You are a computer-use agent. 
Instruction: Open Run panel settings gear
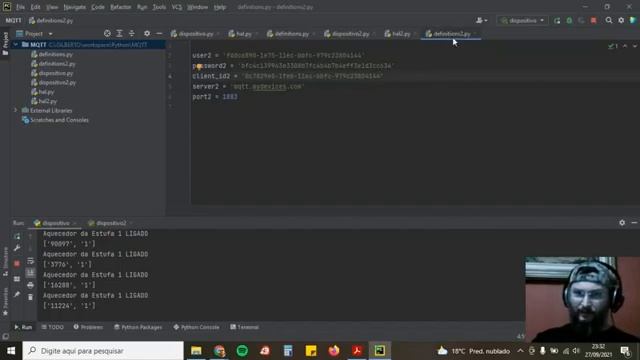622,223
